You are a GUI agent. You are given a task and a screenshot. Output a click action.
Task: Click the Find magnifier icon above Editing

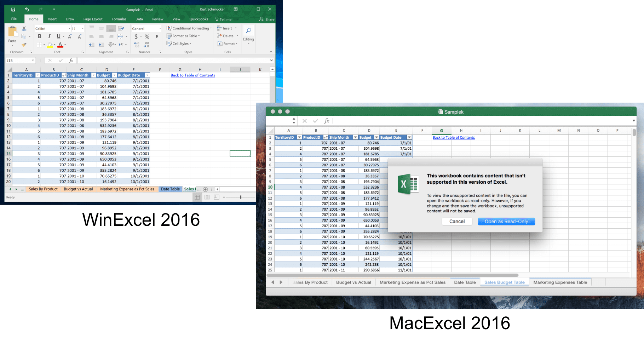[248, 31]
